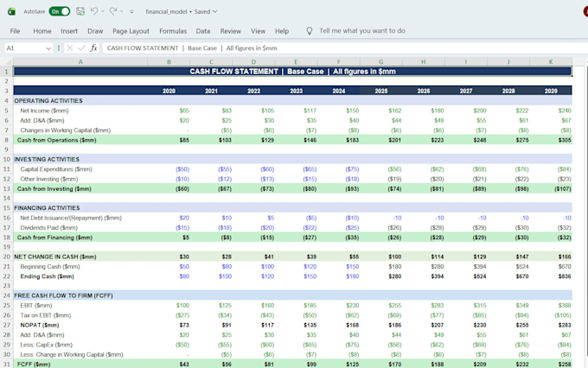This screenshot has width=588, height=368.
Task: Select column A header
Action: coord(80,62)
